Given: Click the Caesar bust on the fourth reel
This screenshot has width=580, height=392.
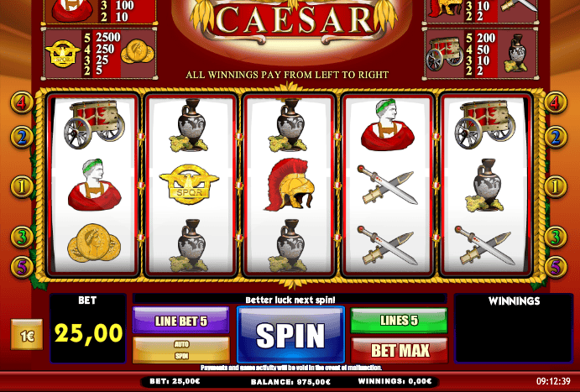Looking at the screenshot, I should 387,125.
